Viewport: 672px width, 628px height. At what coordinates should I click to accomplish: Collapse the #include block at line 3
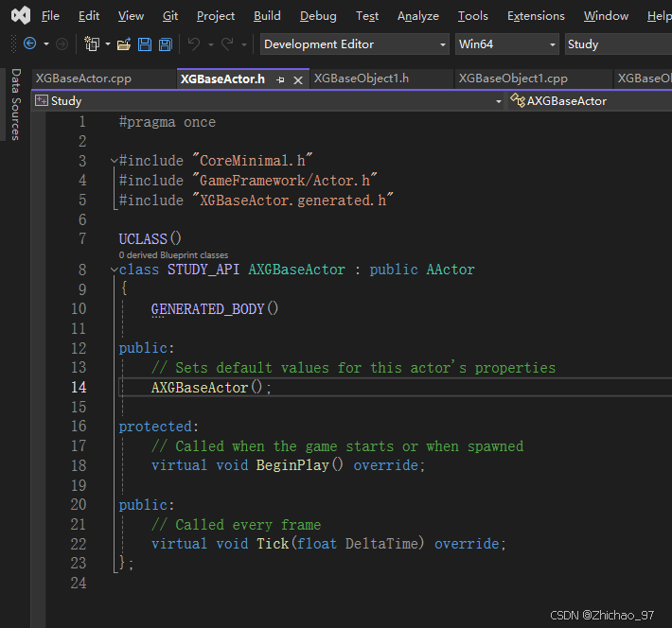point(114,162)
